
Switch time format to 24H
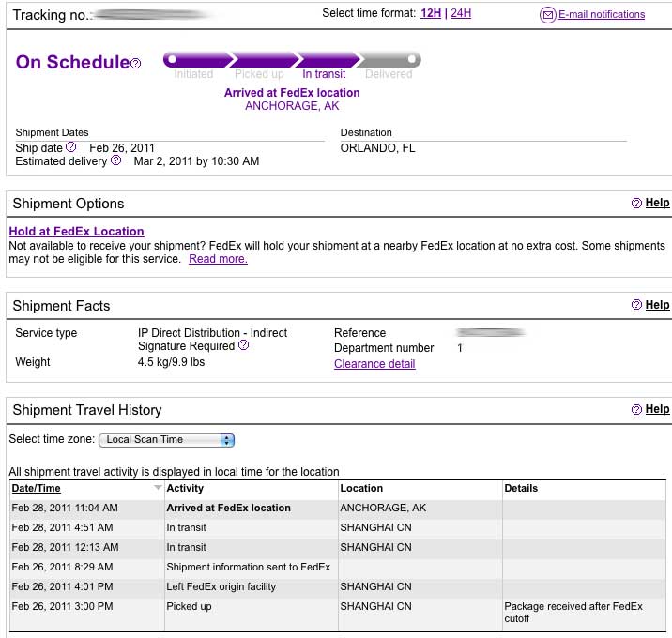(461, 13)
